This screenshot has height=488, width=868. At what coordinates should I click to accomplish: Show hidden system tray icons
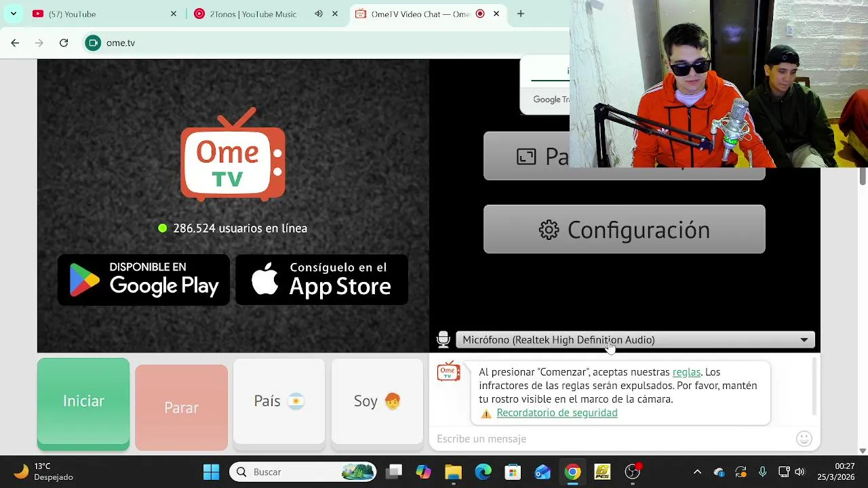tap(697, 472)
